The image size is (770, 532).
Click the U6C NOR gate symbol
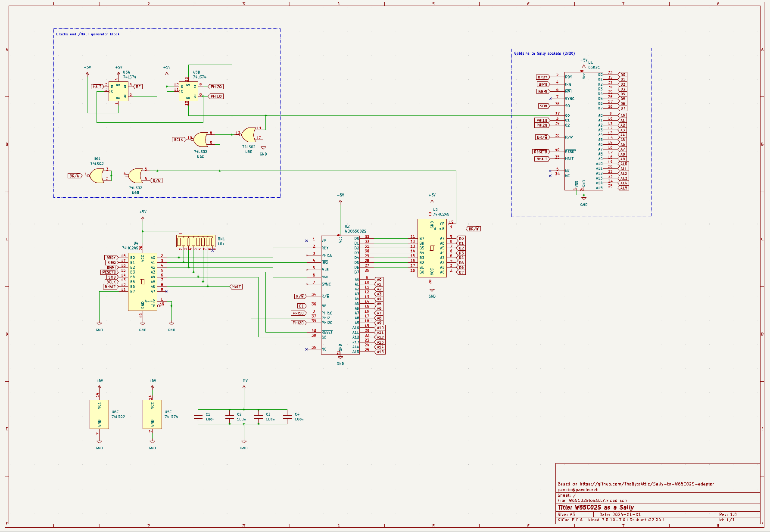click(x=201, y=140)
